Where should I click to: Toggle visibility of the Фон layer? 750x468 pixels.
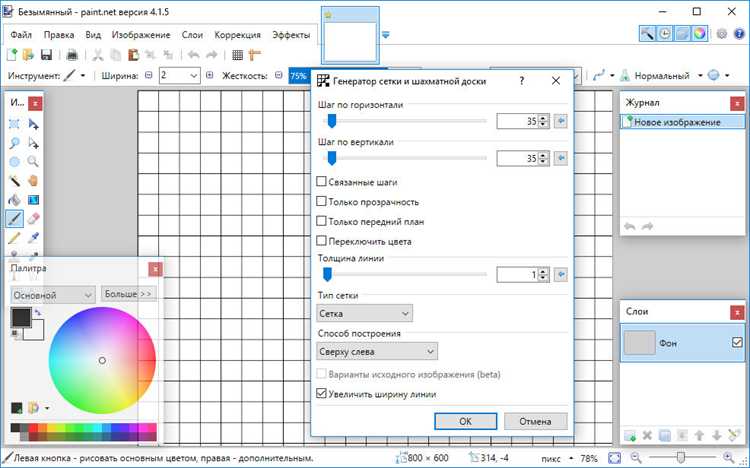pyautogui.click(x=737, y=342)
